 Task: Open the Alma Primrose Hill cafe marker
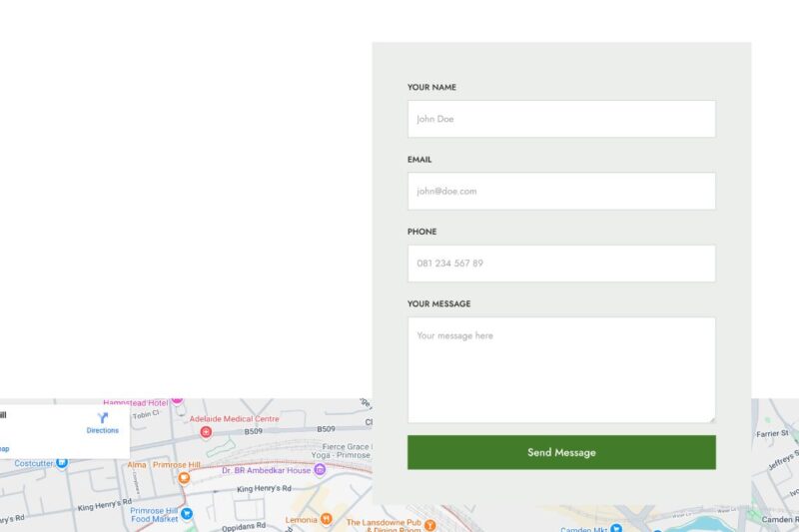[x=184, y=478]
